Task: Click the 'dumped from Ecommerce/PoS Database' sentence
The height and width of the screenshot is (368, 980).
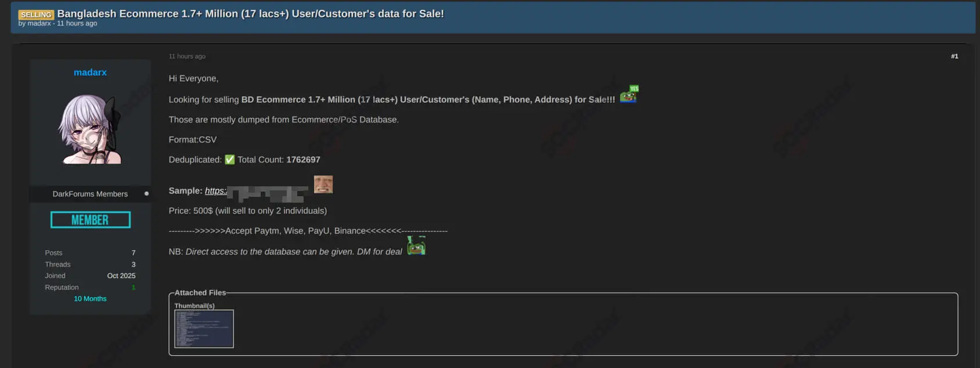Action: click(283, 120)
